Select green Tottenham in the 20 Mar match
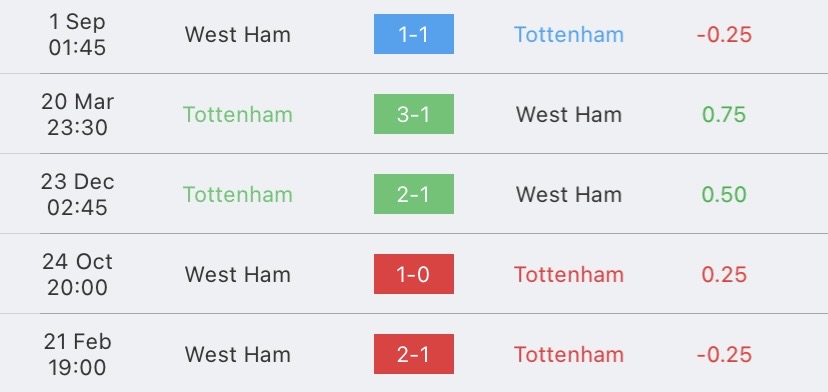The height and width of the screenshot is (392, 828). click(238, 115)
